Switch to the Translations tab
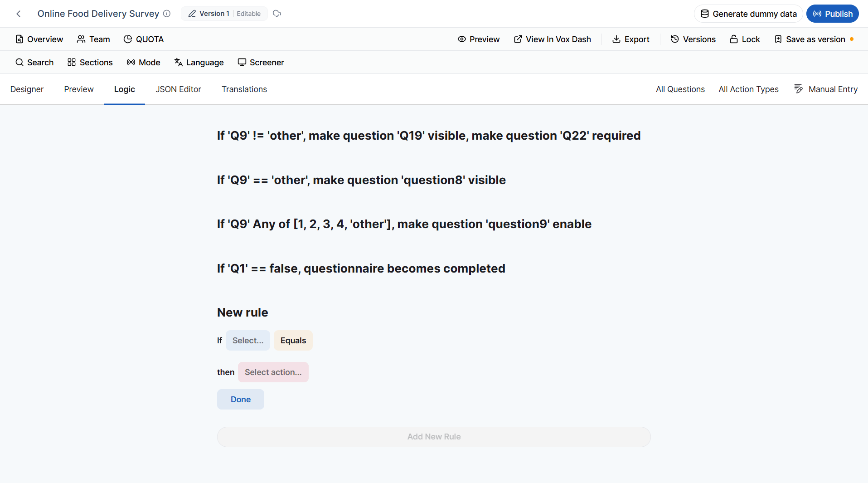 click(x=244, y=89)
